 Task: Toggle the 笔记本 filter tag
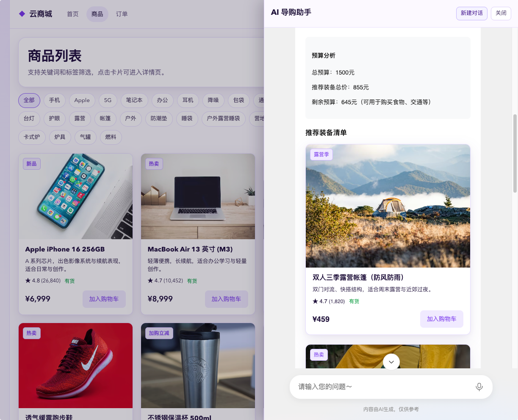click(x=134, y=100)
